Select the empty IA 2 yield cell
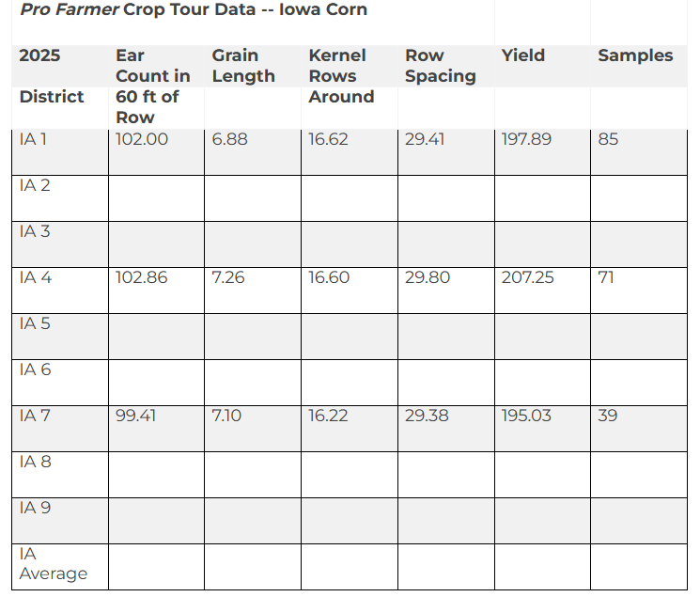The width and height of the screenshot is (700, 597). (542, 198)
